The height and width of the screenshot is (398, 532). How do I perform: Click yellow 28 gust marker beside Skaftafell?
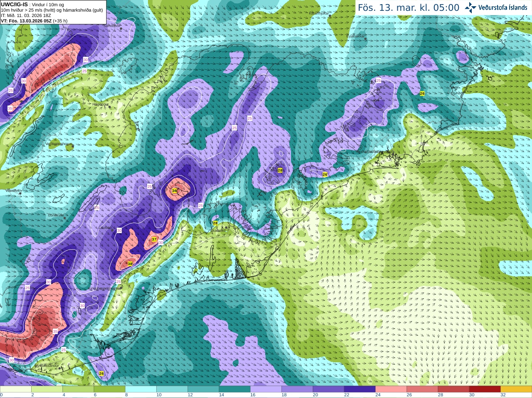tap(215, 223)
